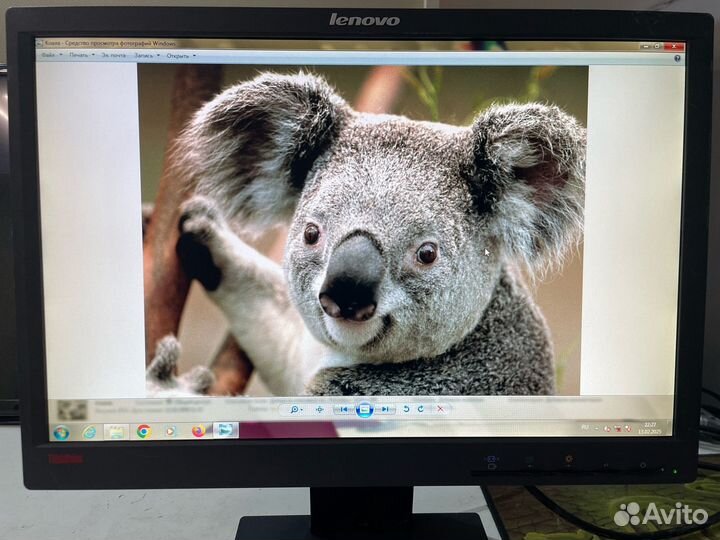The width and height of the screenshot is (720, 540).
Task: Delete the photo with the red X
Action: [440, 409]
